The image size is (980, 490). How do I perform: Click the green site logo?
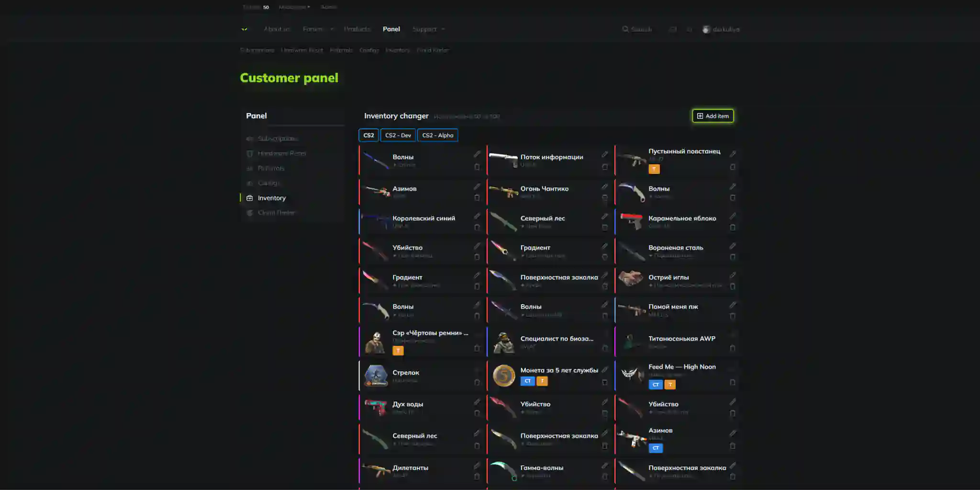(245, 29)
